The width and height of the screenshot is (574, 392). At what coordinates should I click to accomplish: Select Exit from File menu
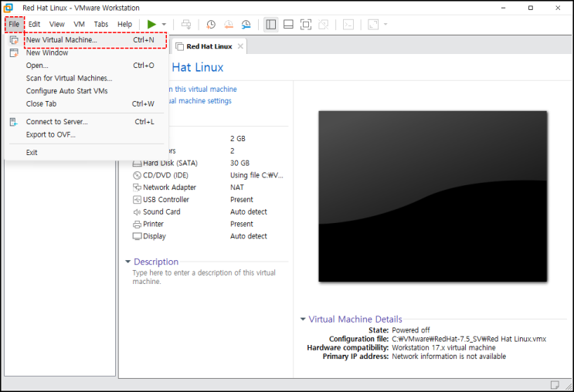86,153
